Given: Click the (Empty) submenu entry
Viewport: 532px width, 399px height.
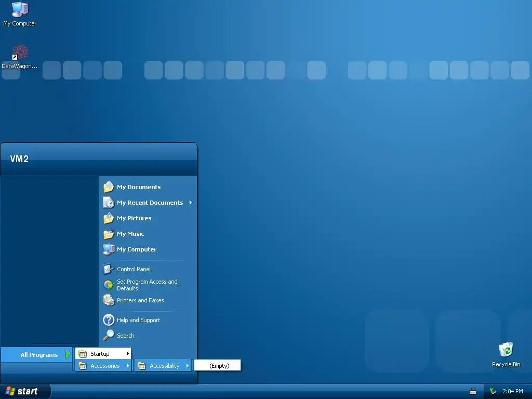Looking at the screenshot, I should (218, 365).
